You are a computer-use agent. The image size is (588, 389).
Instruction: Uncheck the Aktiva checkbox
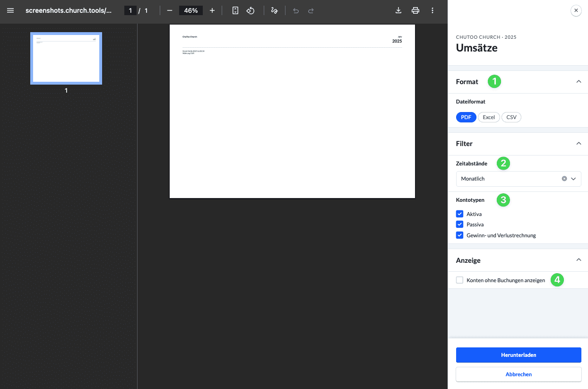pos(459,214)
